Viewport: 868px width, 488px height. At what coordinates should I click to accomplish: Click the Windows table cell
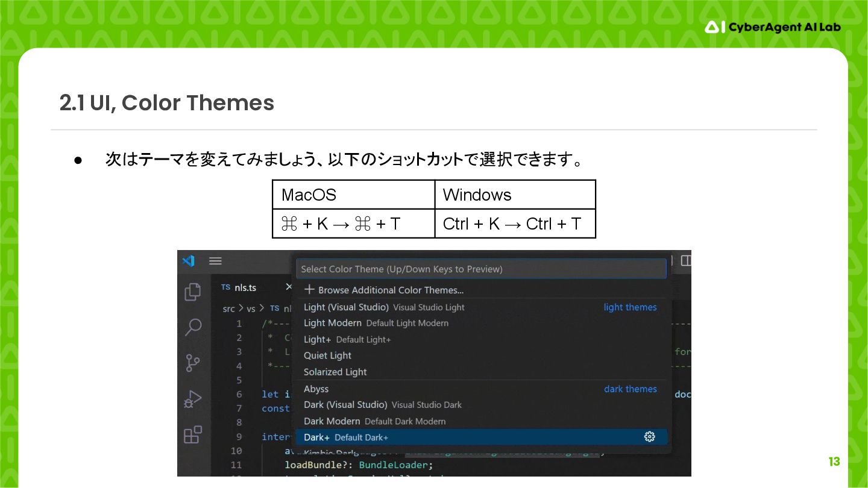tap(515, 195)
